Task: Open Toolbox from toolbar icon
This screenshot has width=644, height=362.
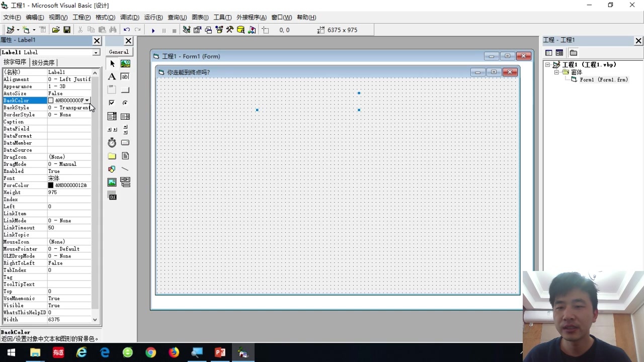Action: click(230, 30)
